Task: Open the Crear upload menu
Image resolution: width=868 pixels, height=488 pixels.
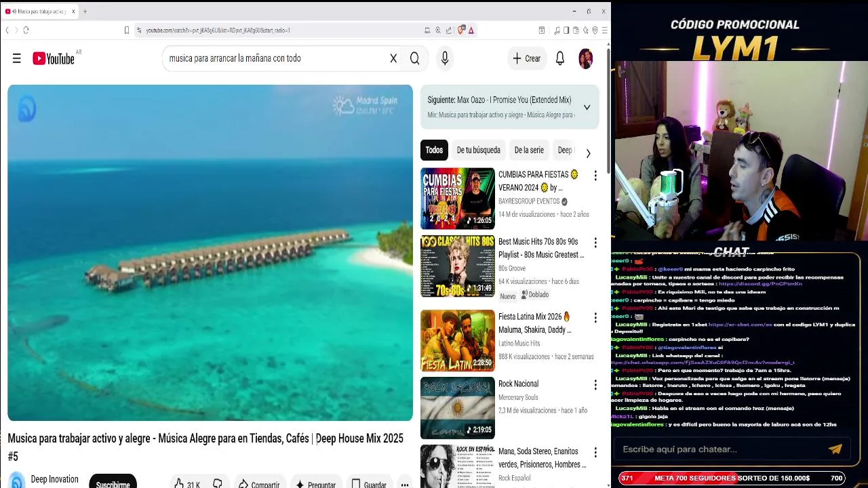Action: coord(527,58)
